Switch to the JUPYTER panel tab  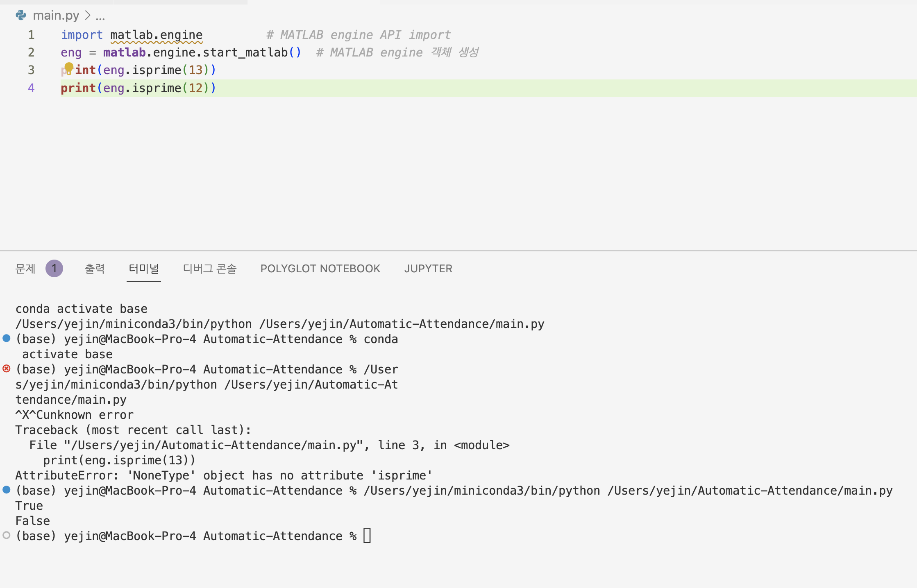click(x=428, y=269)
